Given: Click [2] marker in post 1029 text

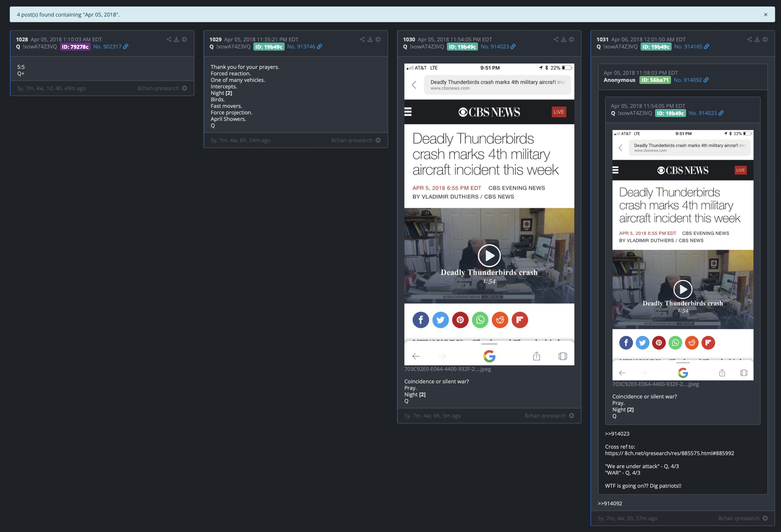Looking at the screenshot, I should coord(229,93).
